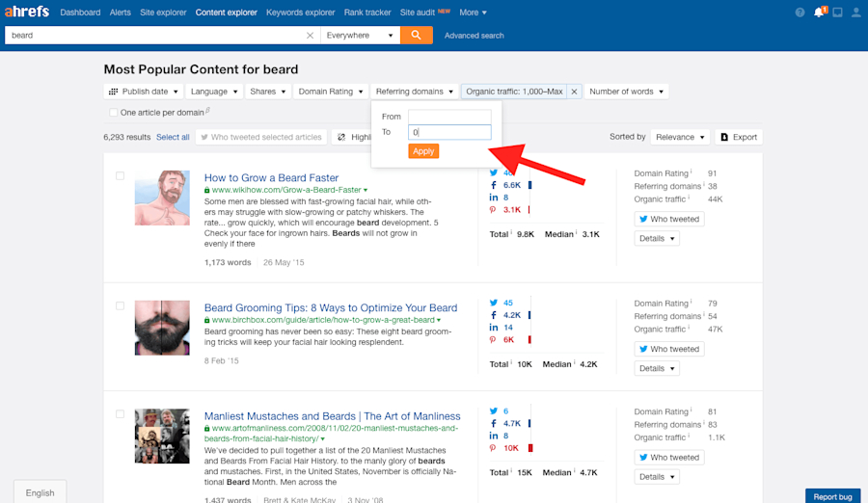Select the Beard Grooming Tips article checkbox
This screenshot has width=868, height=503.
pyautogui.click(x=121, y=306)
